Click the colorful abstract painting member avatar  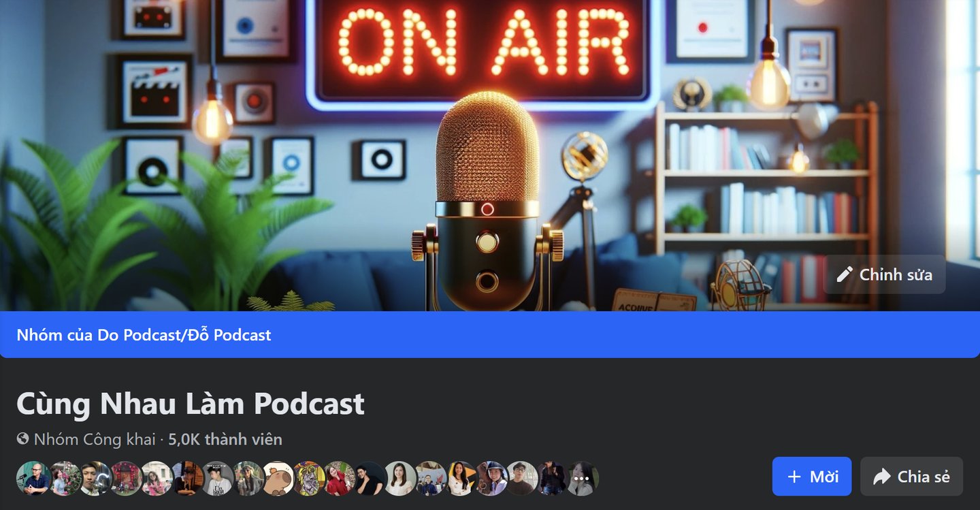click(x=309, y=478)
